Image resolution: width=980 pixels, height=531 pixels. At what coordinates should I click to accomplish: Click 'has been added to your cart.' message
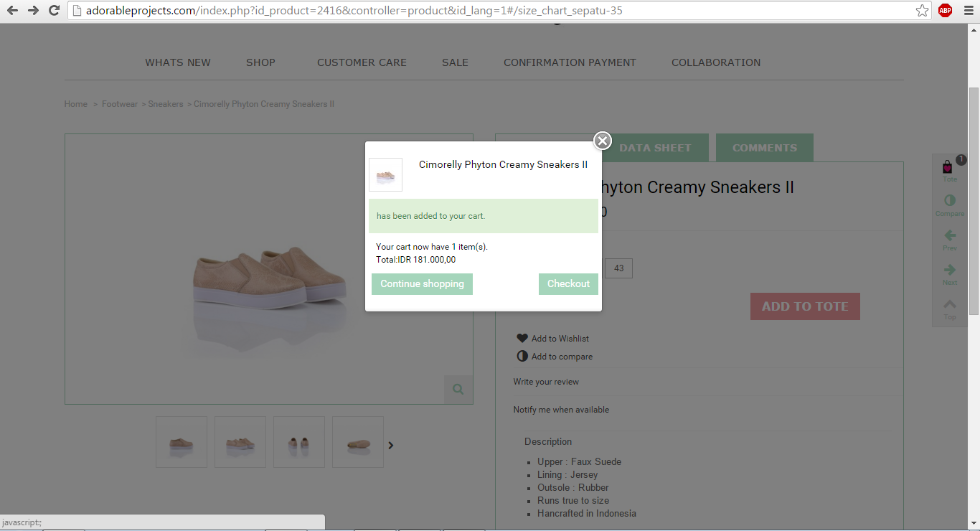pos(431,216)
